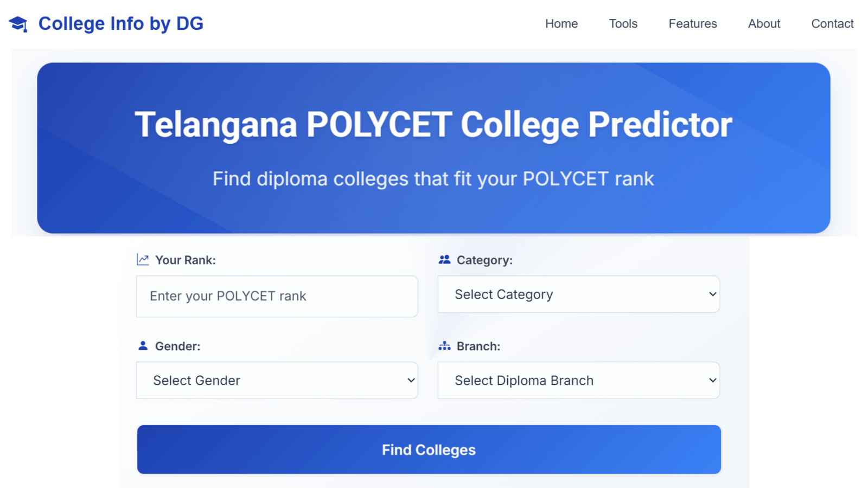Screen dimensions: 868x488
Task: Visit the Contact page
Action: point(832,23)
